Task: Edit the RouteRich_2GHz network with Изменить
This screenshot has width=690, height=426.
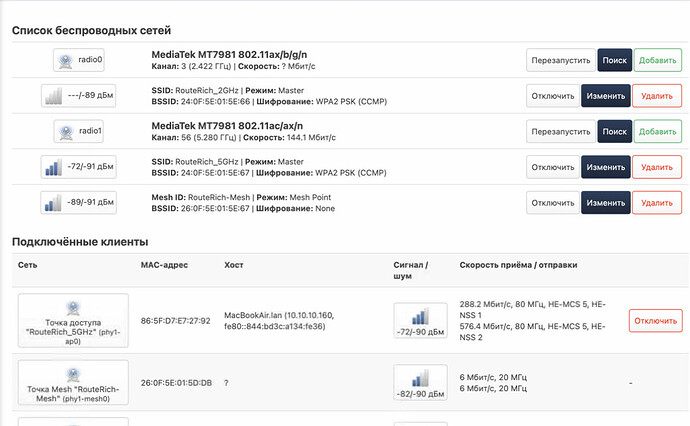Action: [606, 96]
